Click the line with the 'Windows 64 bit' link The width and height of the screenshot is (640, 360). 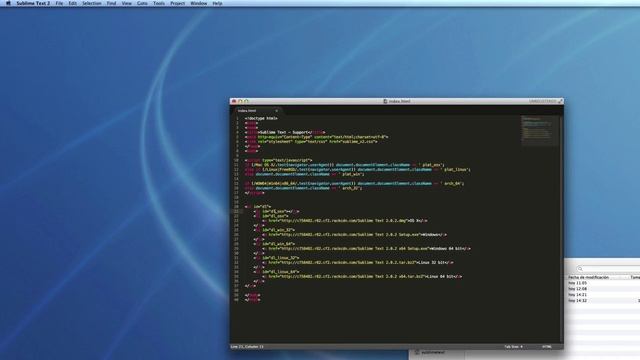367,249
